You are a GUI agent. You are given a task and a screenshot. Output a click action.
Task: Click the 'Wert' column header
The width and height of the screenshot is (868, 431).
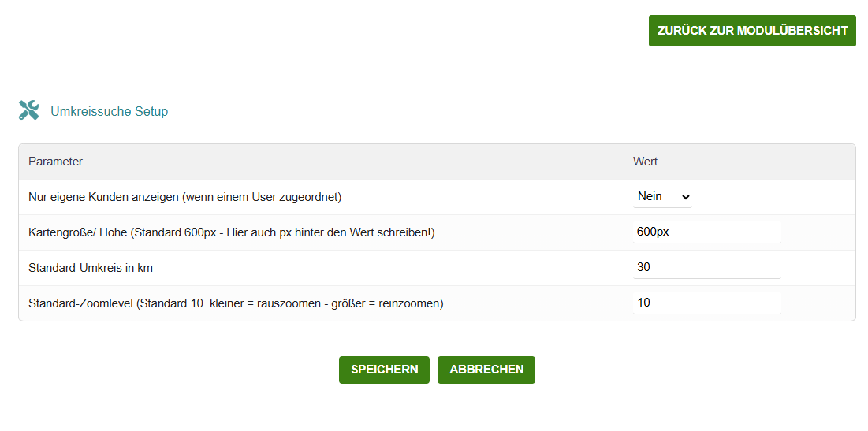[x=645, y=162]
